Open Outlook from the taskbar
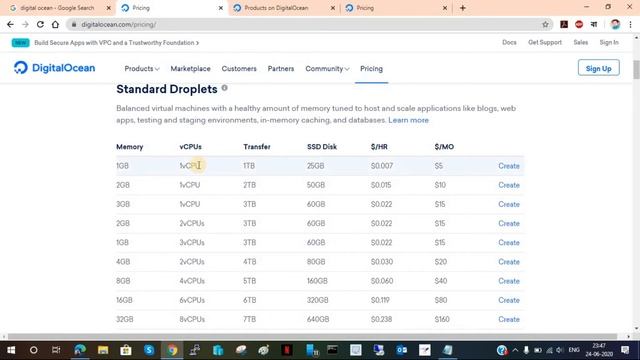The width and height of the screenshot is (640, 360). [x=402, y=350]
